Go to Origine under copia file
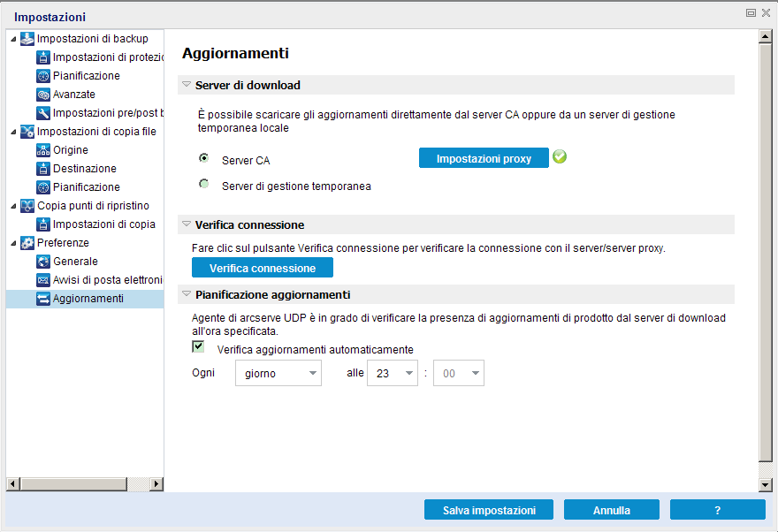Screen dimensions: 778x532 (71, 149)
